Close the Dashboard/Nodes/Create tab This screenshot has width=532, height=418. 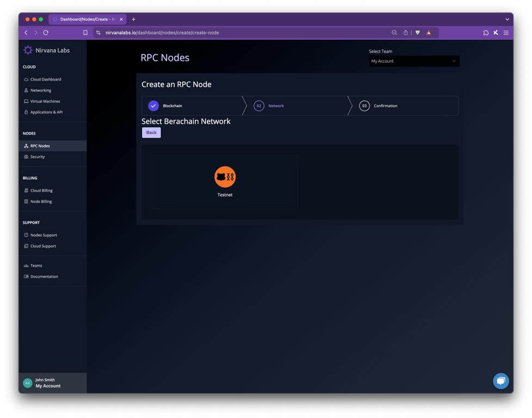121,20
